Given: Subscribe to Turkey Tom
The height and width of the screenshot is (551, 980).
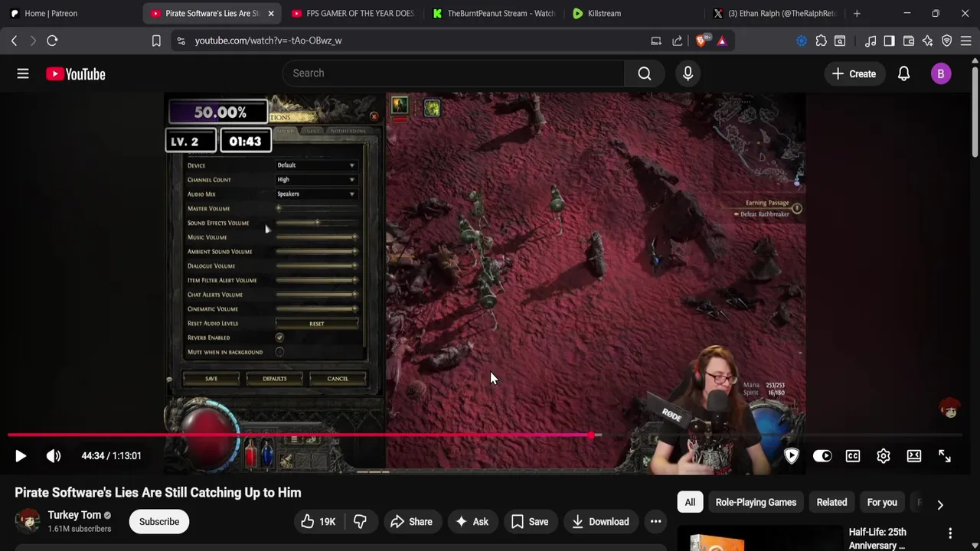Looking at the screenshot, I should [159, 522].
